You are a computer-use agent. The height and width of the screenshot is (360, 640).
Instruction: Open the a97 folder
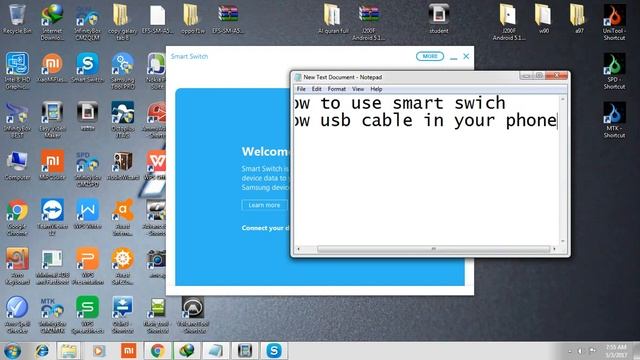(x=578, y=18)
